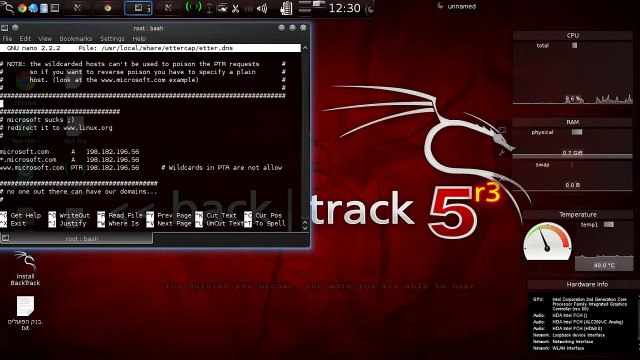This screenshot has width=640, height=360.
Task: Click the Konsole window menu icon in titlebar
Action: [x=4, y=28]
